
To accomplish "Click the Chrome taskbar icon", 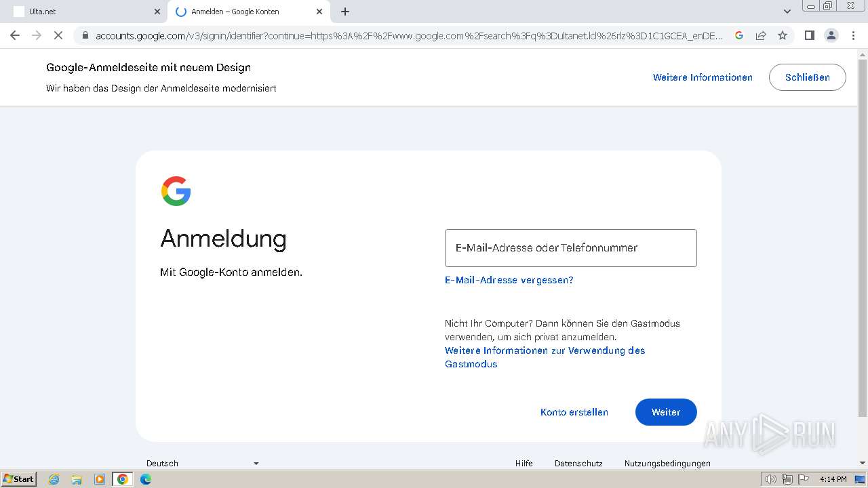I will 123,479.
